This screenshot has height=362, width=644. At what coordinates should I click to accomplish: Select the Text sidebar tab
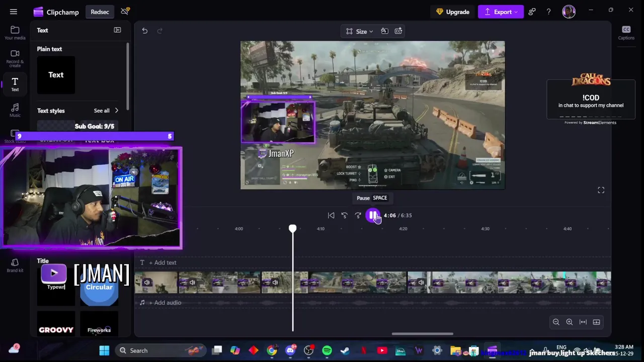pos(15,84)
